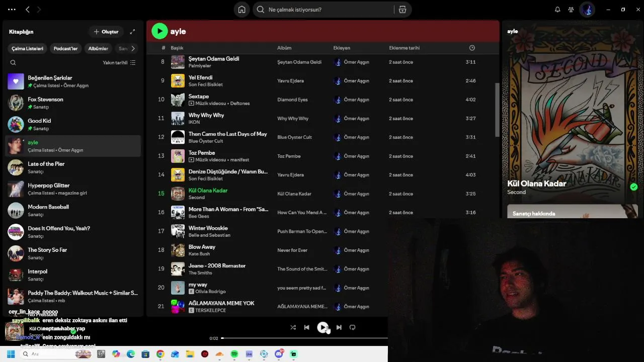
Task: Click the Ne çalmak istiyorsun search field
Action: pos(325,10)
